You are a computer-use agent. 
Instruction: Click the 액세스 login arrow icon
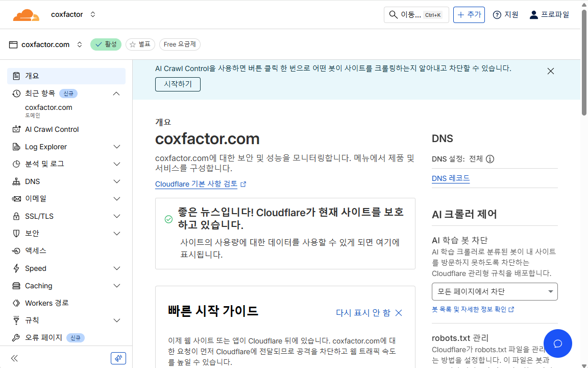click(x=16, y=251)
